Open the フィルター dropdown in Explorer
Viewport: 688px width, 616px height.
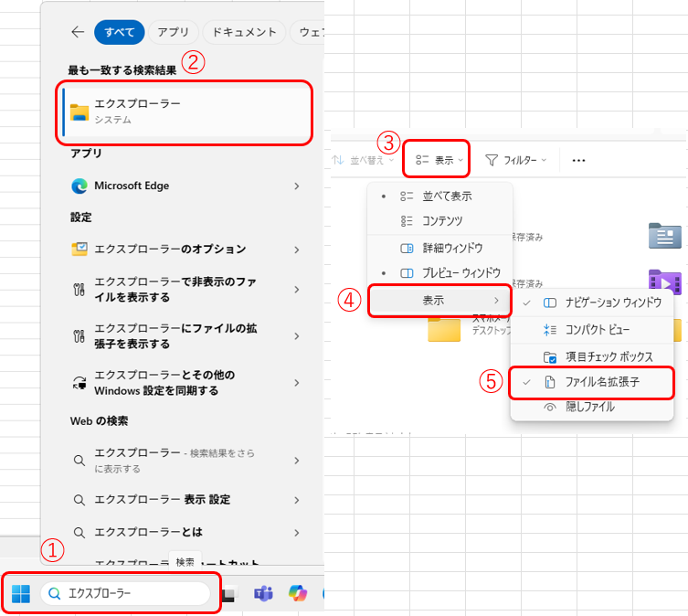tap(516, 160)
